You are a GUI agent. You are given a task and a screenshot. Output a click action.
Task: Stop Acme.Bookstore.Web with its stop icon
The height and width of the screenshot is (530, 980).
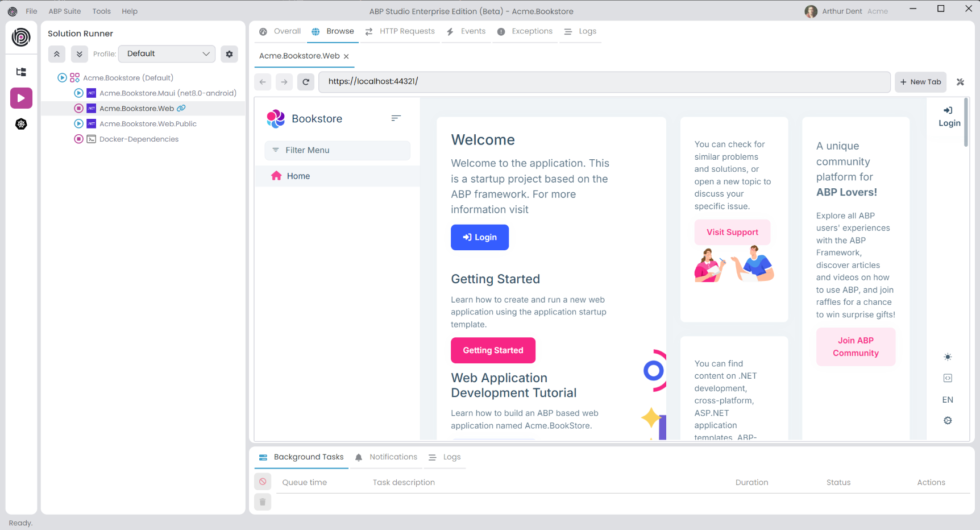[79, 108]
